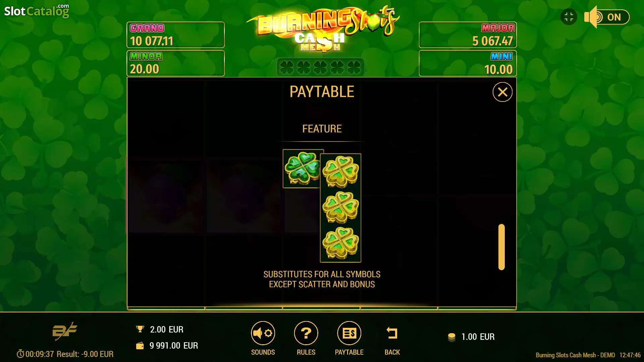644x362 pixels.
Task: Click the trophy win amount icon
Action: pos(140,329)
